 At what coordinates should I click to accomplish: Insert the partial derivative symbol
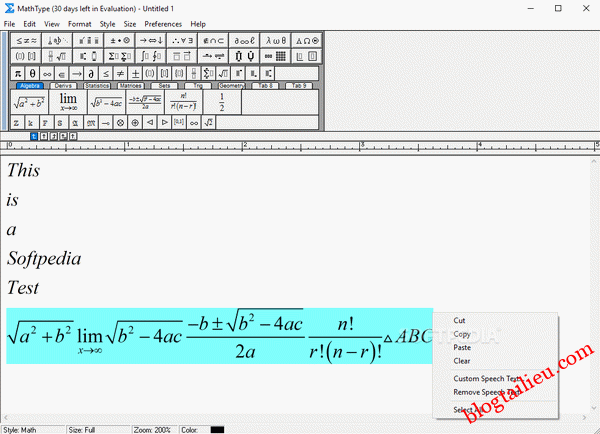click(x=91, y=73)
